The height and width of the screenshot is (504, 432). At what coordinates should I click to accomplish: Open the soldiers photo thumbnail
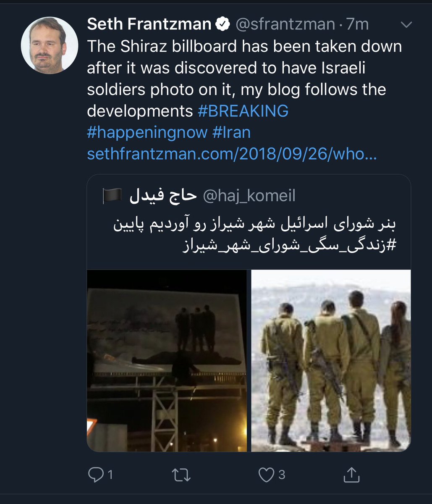click(x=331, y=361)
